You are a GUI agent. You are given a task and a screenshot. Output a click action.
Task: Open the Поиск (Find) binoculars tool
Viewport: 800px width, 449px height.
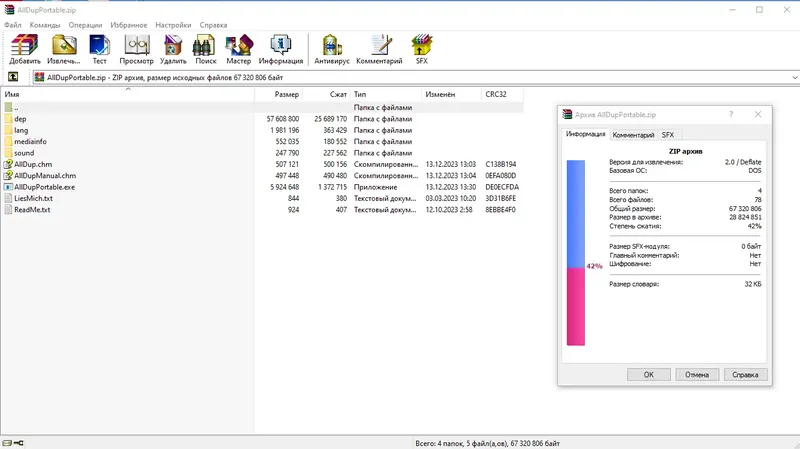[206, 49]
